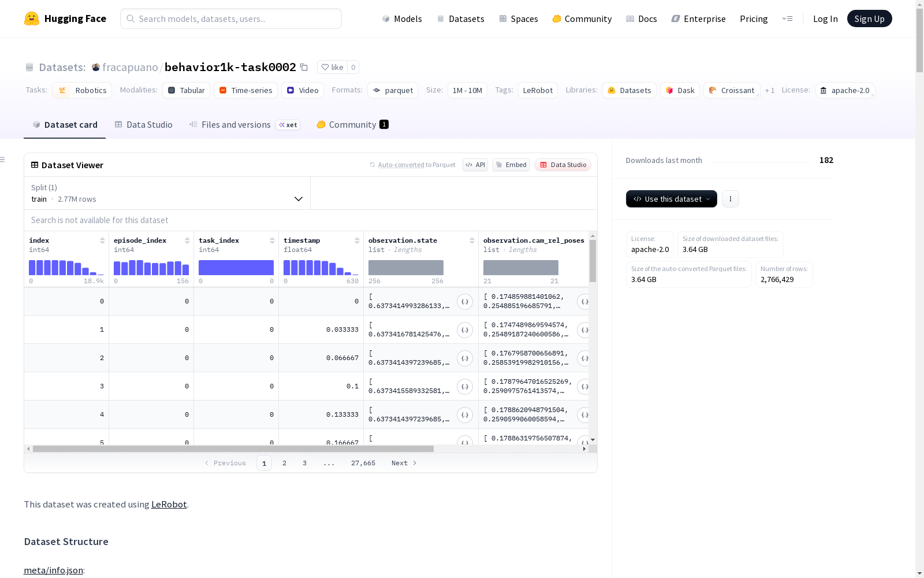Screen dimensions: 924x578
Task: Click the table vertical scrollbar thumb
Action: tap(593, 261)
